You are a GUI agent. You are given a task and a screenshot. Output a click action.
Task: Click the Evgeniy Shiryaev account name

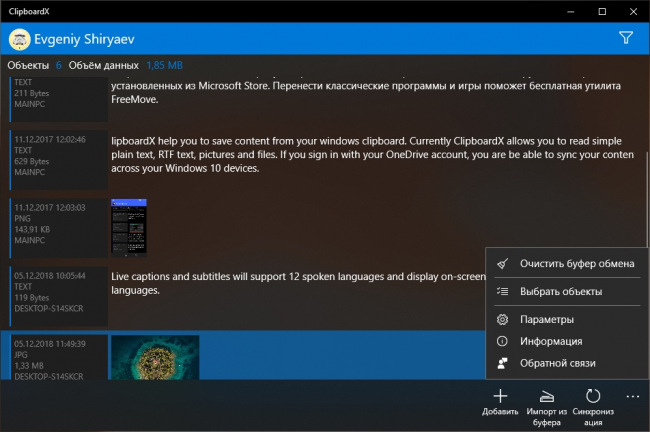[x=84, y=39]
